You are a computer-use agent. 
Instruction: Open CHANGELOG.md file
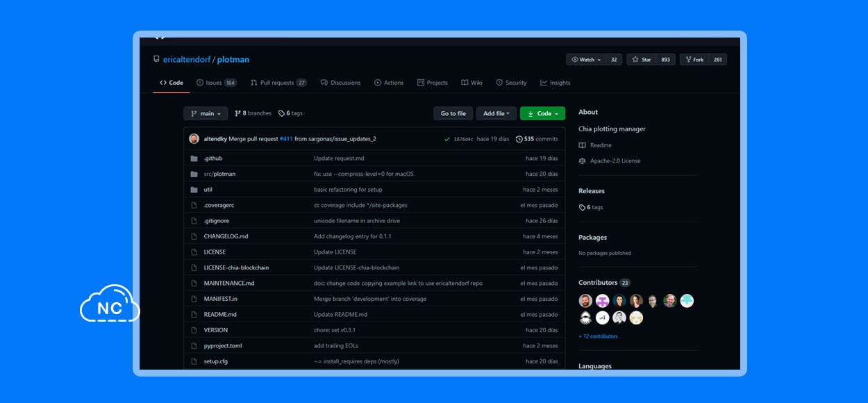click(226, 236)
